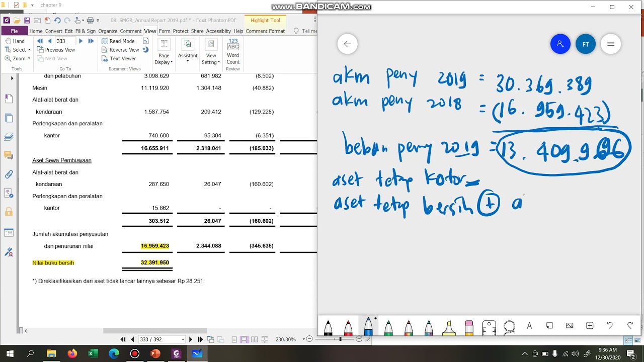Open the Page Display dropdown
This screenshot has height=362, width=644.
tap(164, 52)
